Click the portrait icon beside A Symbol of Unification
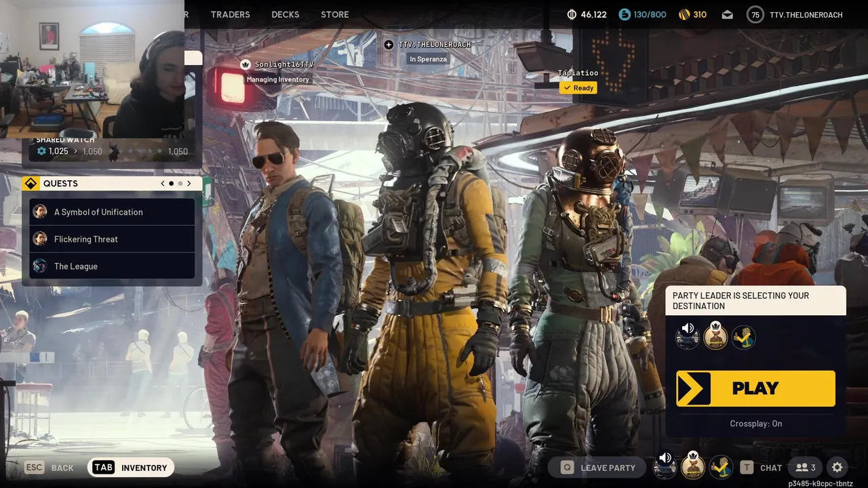The height and width of the screenshot is (488, 868). (40, 212)
